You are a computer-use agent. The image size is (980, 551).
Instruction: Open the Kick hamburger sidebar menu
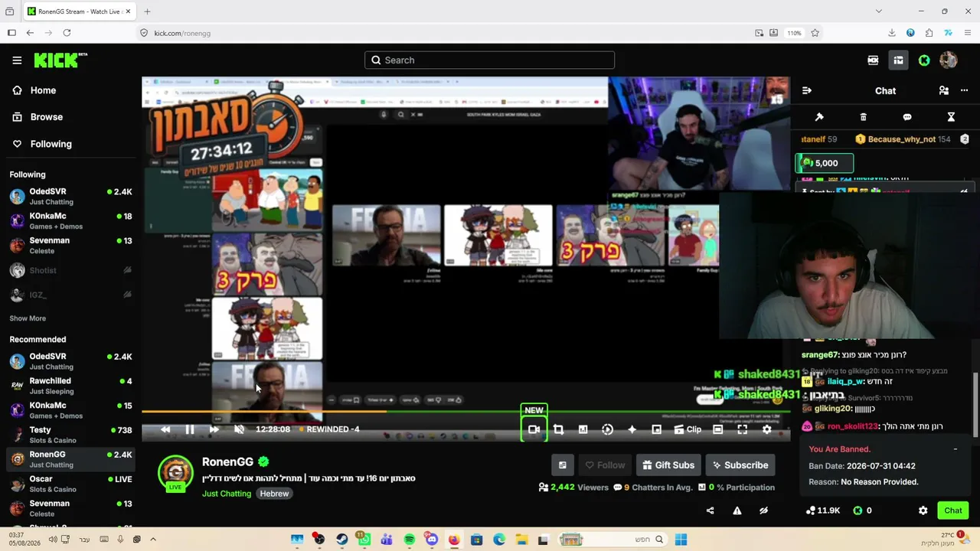coord(17,60)
